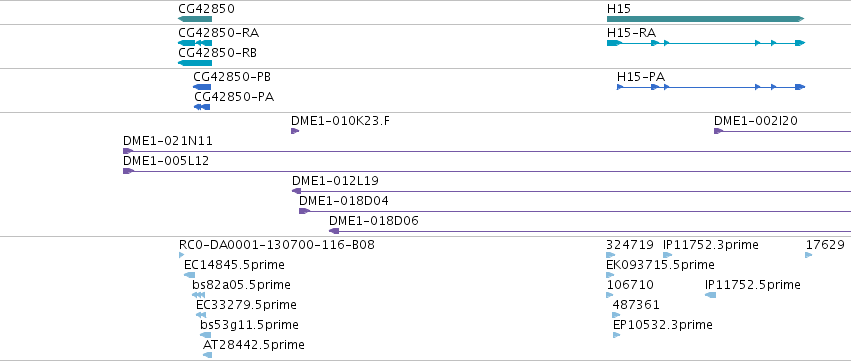Viewport: 851px width, 361px height.
Task: Open the DME1-005L12 clone label
Action: click(166, 161)
